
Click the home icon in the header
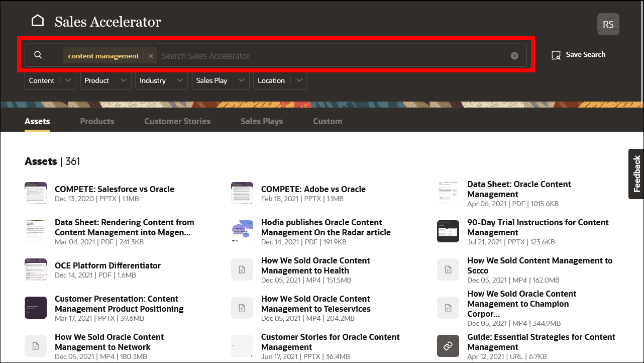click(38, 19)
